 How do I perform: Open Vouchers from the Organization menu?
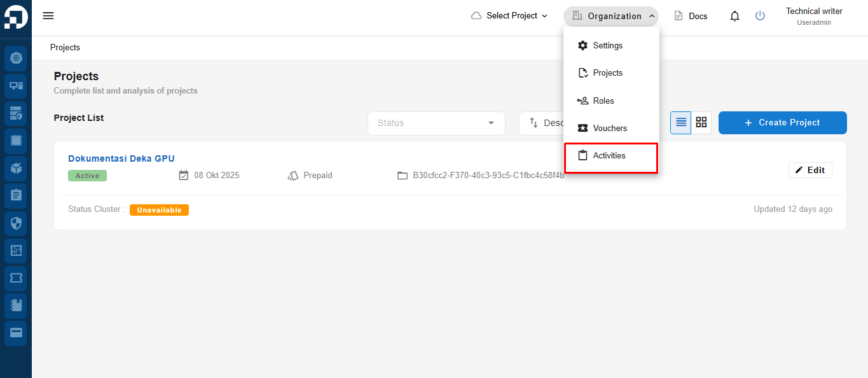click(610, 128)
